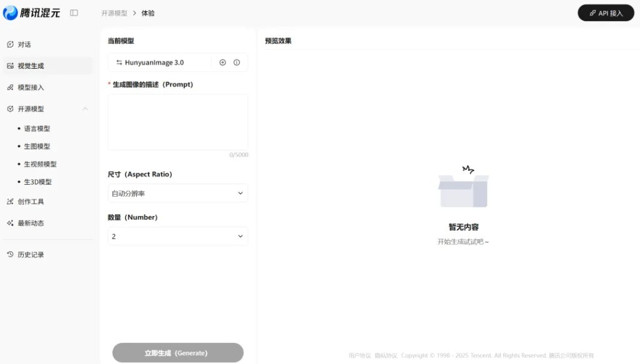Viewport: 640px width, 364px height.
Task: Open 最新动态 in the sidebar
Action: 31,223
